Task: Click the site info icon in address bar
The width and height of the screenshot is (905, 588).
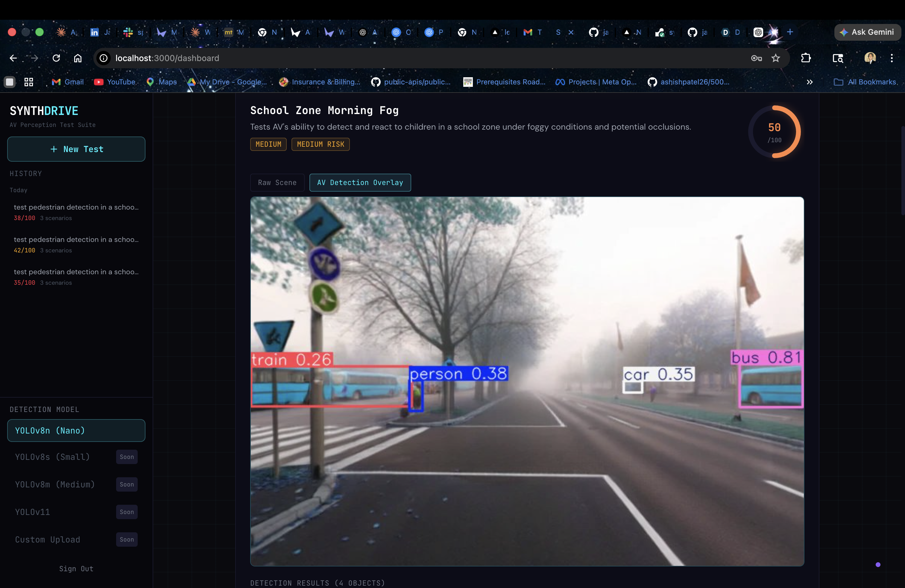Action: (104, 58)
